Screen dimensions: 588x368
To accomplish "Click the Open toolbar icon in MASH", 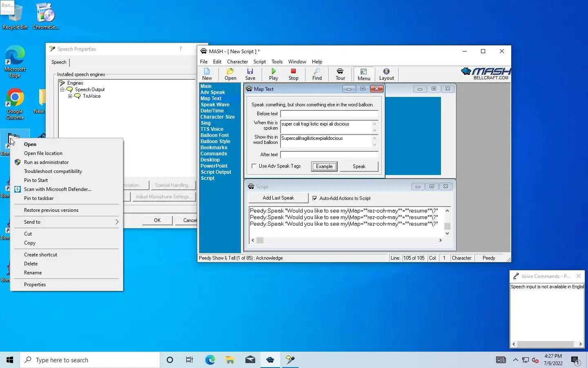I will tap(230, 74).
